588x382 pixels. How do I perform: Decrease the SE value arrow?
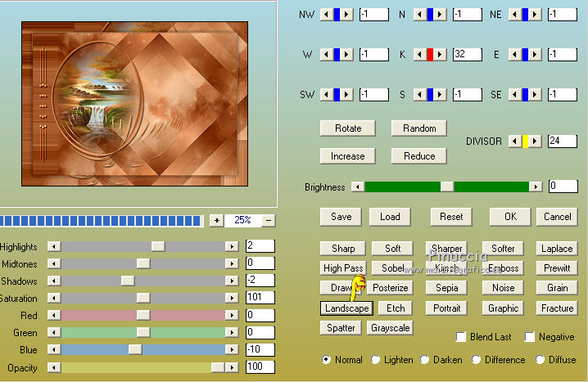point(515,95)
